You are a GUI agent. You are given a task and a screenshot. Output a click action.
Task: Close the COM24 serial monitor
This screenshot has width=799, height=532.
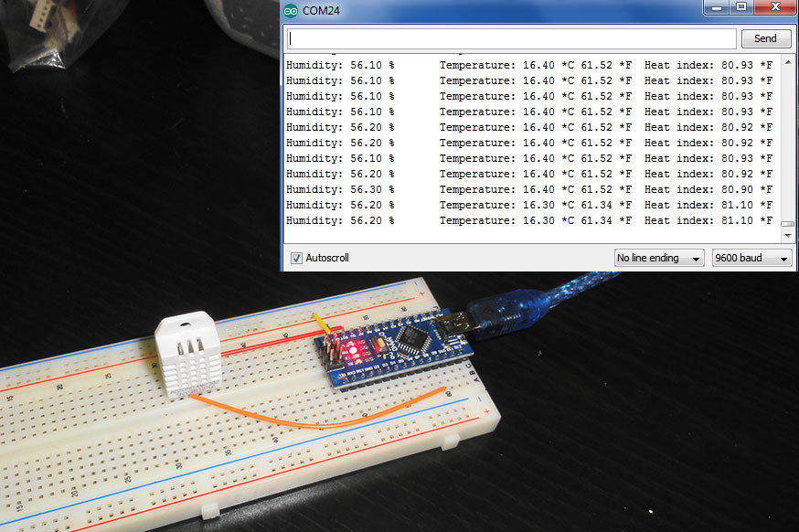(x=776, y=7)
